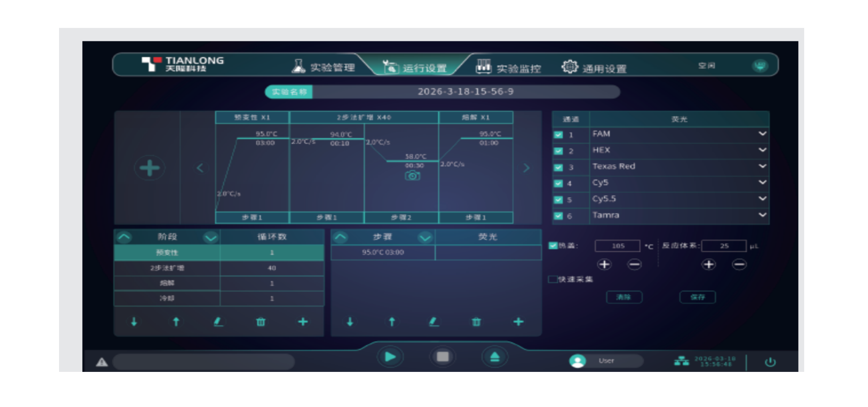Disable the 热盖 hot lid checkbox
This screenshot has height=407, width=868.
click(x=552, y=246)
